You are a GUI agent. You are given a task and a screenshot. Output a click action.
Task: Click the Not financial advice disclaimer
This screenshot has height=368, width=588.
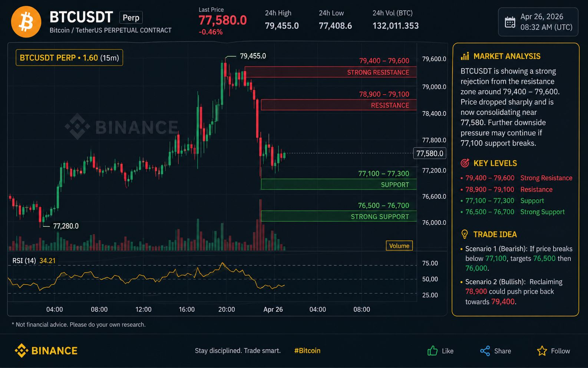(x=79, y=325)
